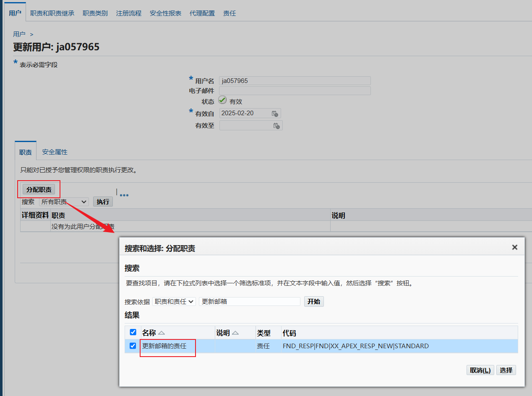Click the 详细资料 column header
This screenshot has height=396, width=532.
pyautogui.click(x=35, y=215)
